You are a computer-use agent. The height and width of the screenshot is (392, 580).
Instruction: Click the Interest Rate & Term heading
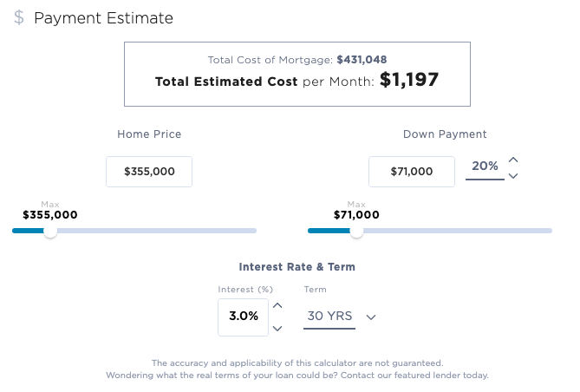coord(297,267)
